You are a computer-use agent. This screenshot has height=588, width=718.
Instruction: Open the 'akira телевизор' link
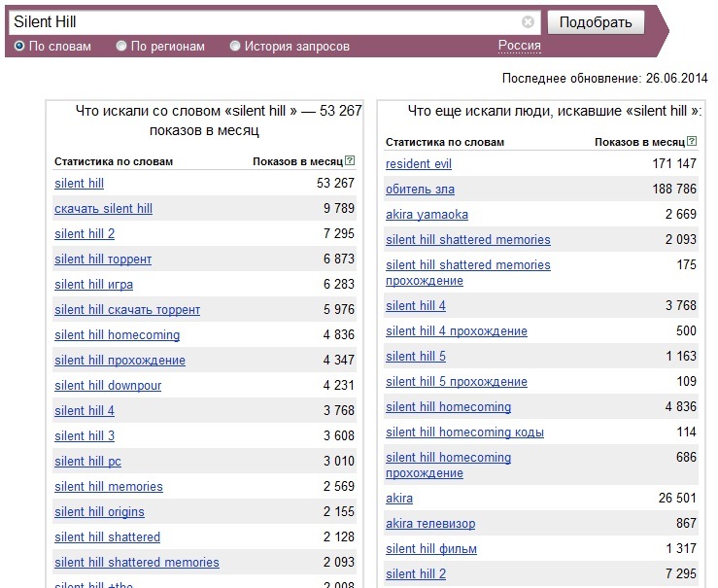pyautogui.click(x=430, y=524)
